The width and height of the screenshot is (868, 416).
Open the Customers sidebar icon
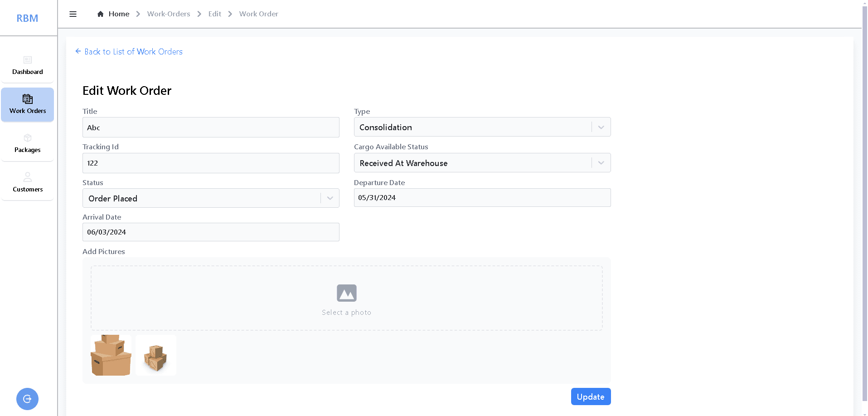pyautogui.click(x=28, y=177)
